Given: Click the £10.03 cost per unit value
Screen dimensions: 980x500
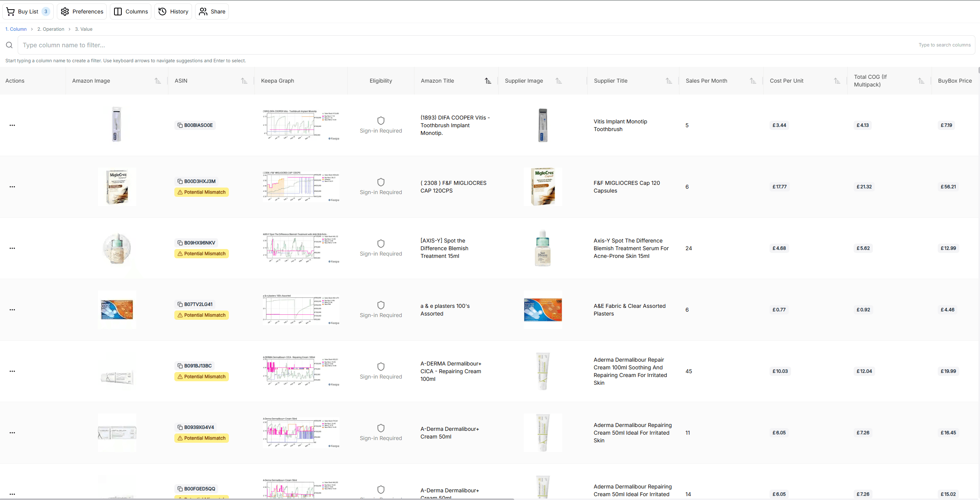Looking at the screenshot, I should tap(780, 371).
